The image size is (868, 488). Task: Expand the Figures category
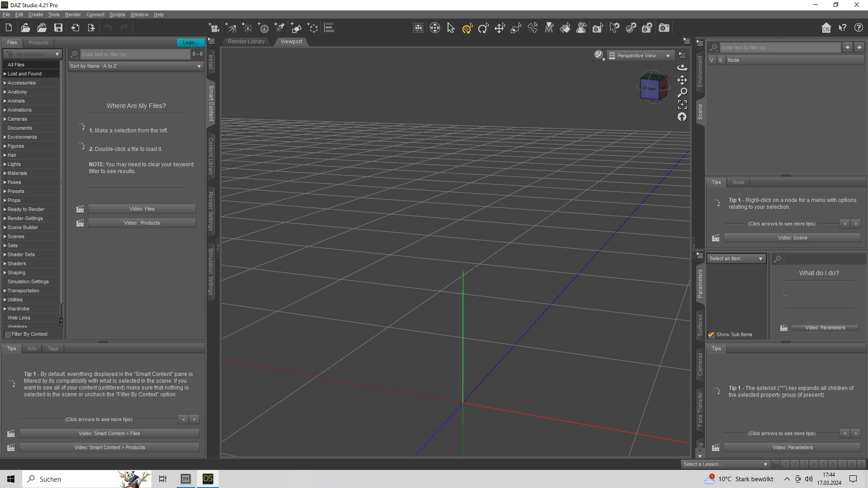(5, 146)
